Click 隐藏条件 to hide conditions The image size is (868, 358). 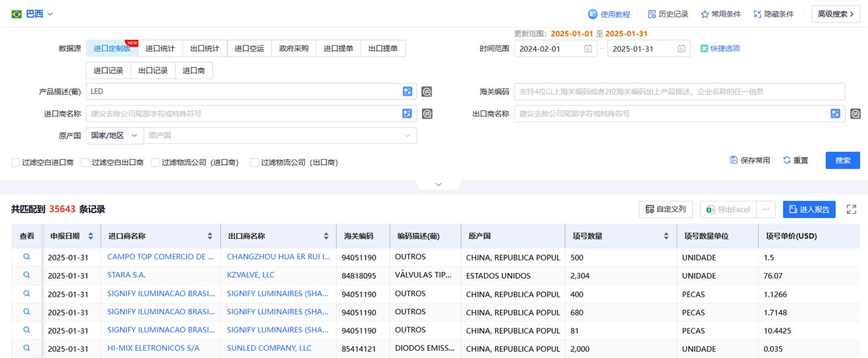coord(774,14)
